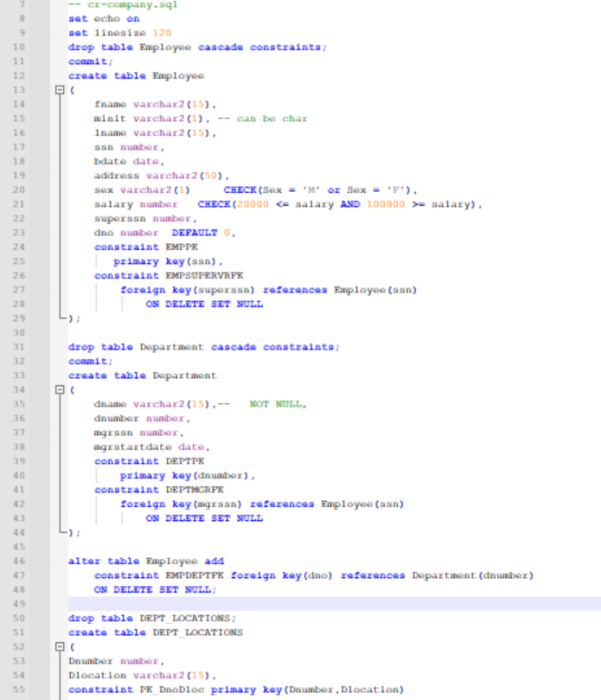Click 'foreign key(superssn) references Employee(ssn)'

click(269, 290)
